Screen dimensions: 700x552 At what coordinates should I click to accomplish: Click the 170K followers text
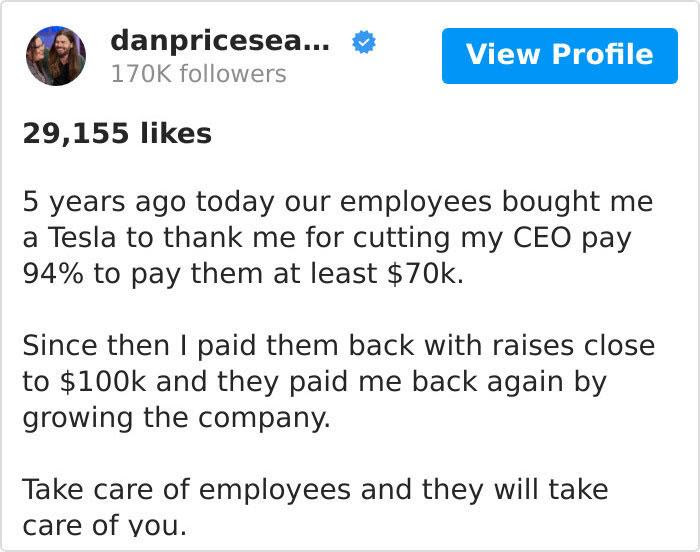click(199, 74)
